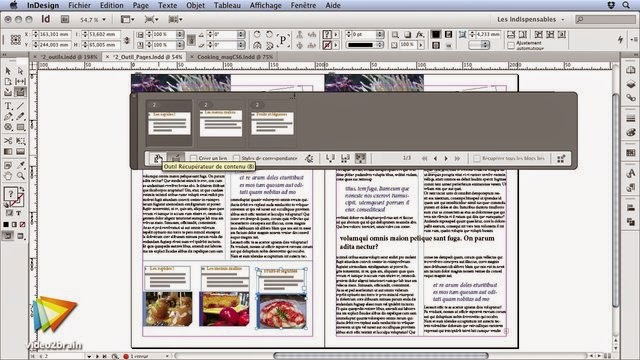Click the Apply None red slash swatch
Screen dimensions: 640x360
(22, 224)
